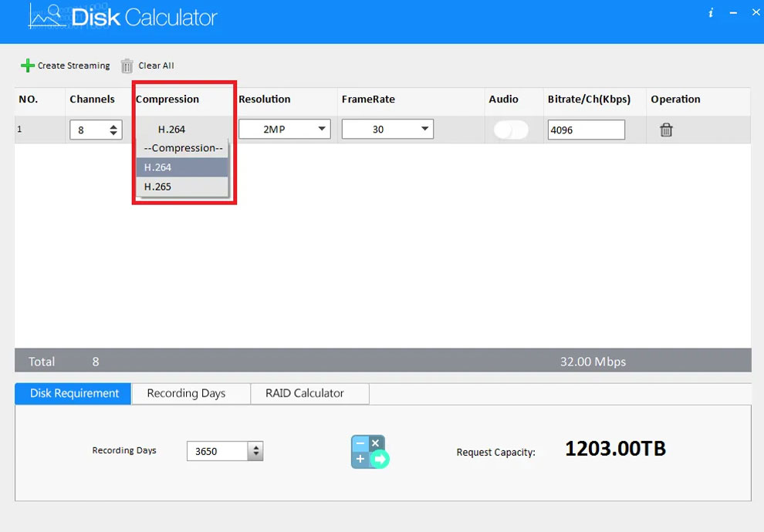
Task: Switch to the RAID Calculator tab
Action: coord(310,393)
